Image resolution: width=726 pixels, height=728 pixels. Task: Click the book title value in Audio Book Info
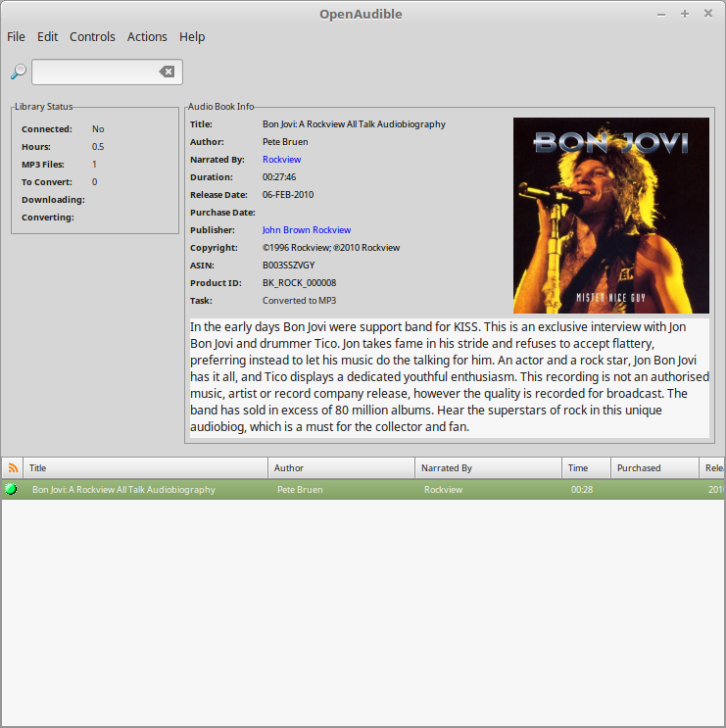coord(354,124)
